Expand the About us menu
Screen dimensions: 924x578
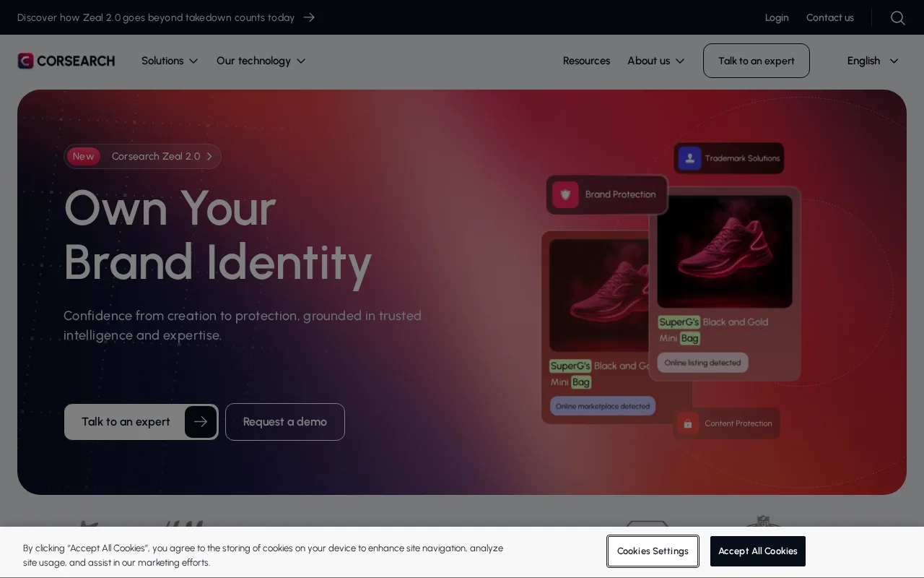pos(656,61)
